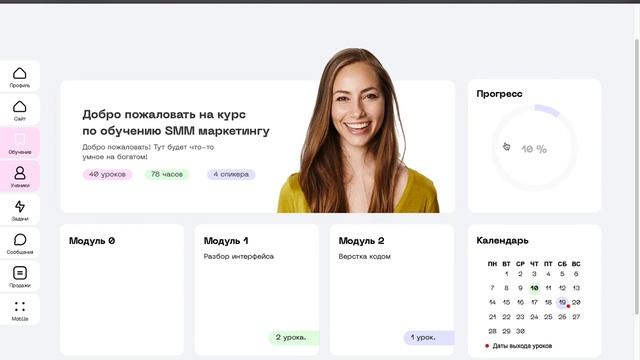Select day 30 in calendar
The width and height of the screenshot is (640, 360).
[x=520, y=331]
